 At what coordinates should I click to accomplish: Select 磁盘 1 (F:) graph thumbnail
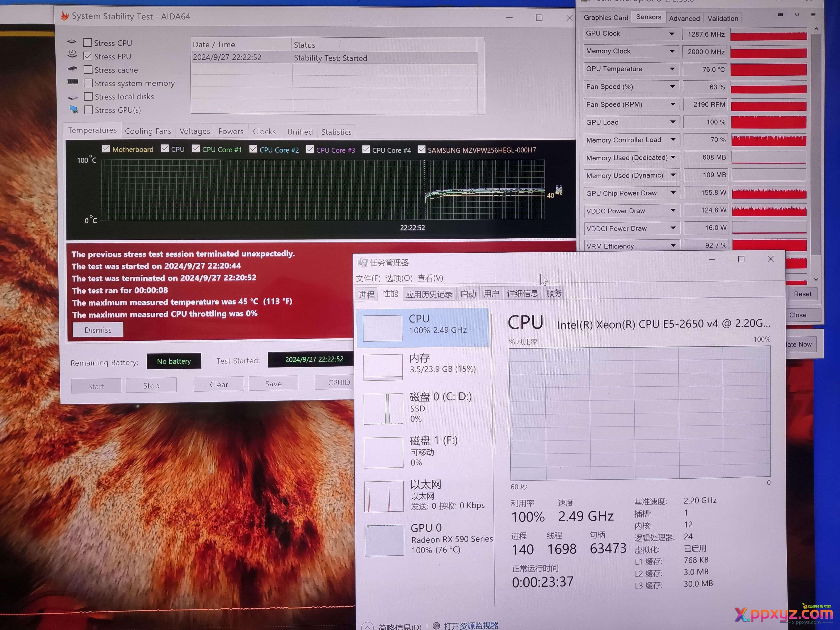(x=383, y=452)
